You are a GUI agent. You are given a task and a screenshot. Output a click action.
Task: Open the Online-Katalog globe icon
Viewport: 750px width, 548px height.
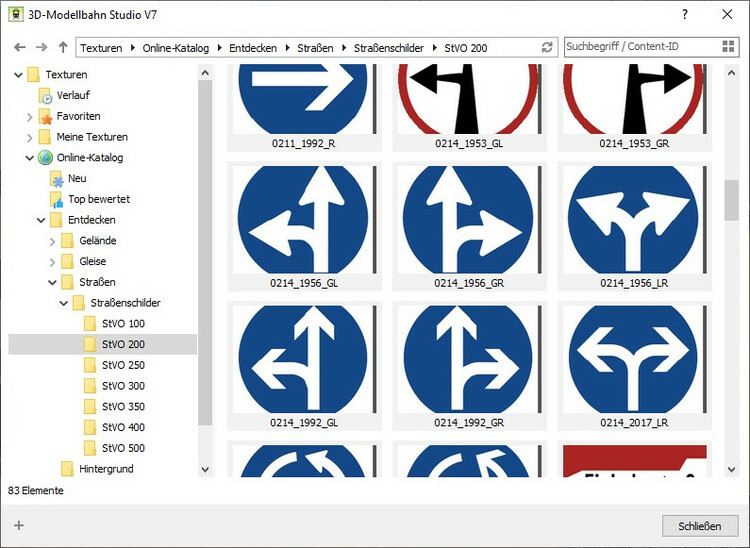click(45, 158)
